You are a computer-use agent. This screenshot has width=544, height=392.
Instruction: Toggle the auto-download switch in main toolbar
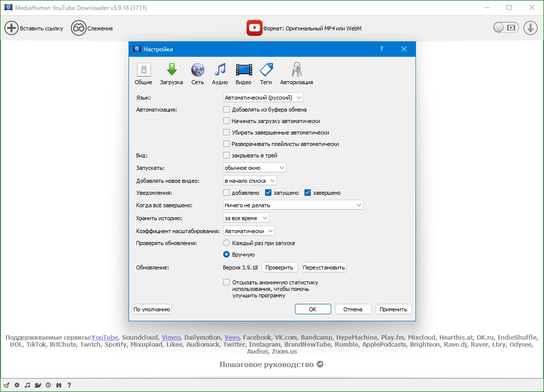[x=506, y=28]
